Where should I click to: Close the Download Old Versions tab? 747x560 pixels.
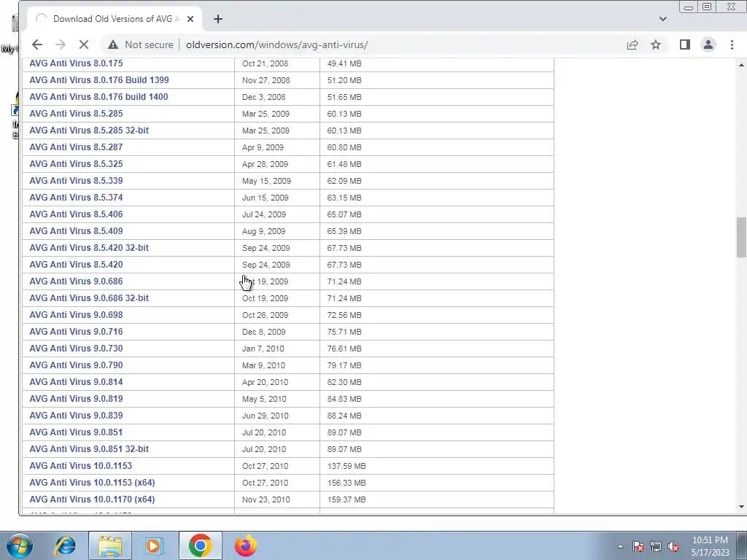coord(190,19)
